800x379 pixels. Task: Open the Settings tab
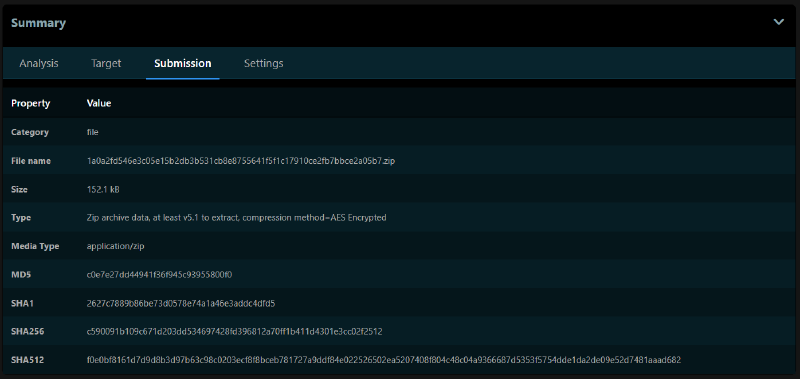click(x=263, y=63)
